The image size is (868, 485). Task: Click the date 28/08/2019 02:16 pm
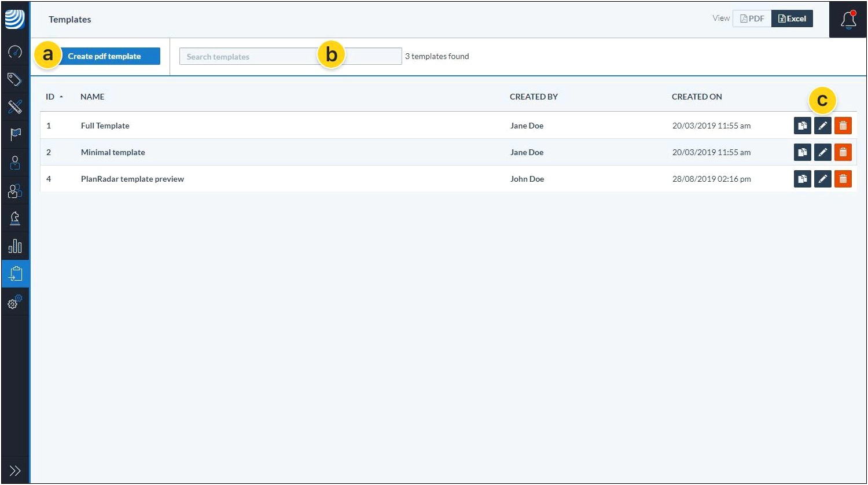[x=712, y=179]
